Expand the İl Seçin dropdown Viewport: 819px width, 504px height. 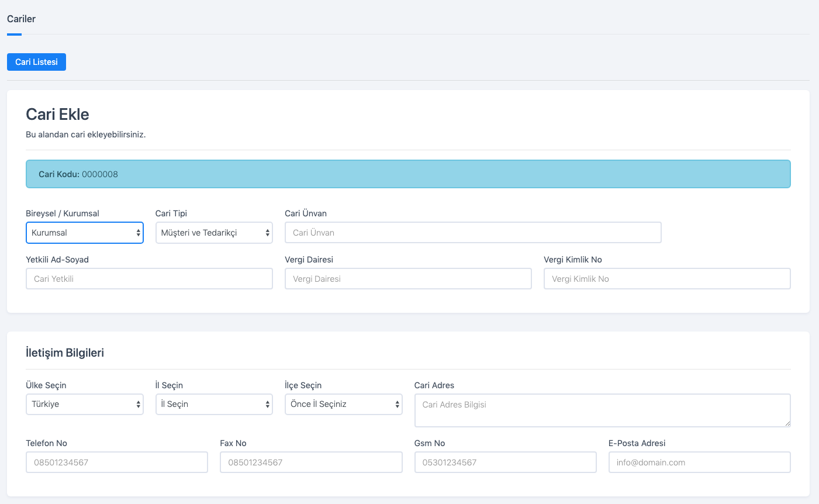(x=214, y=404)
